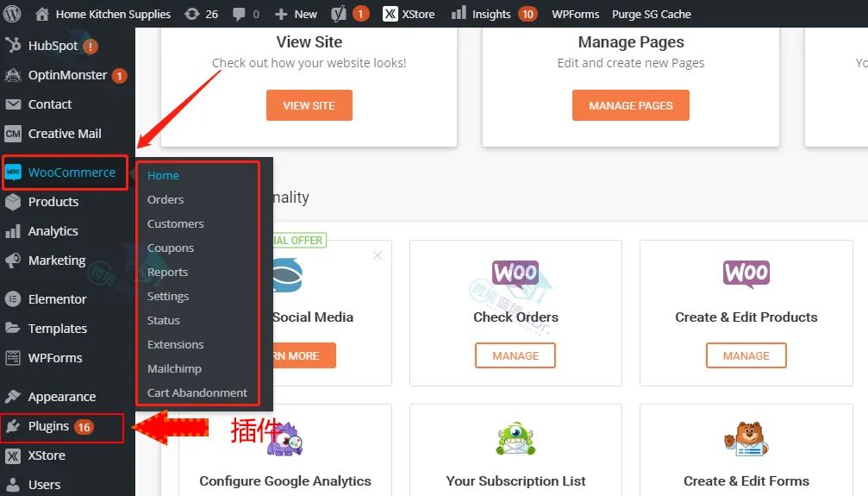The width and height of the screenshot is (868, 496).
Task: Click the MonsterInsights mascot above Configure Google Analytics
Action: click(284, 439)
